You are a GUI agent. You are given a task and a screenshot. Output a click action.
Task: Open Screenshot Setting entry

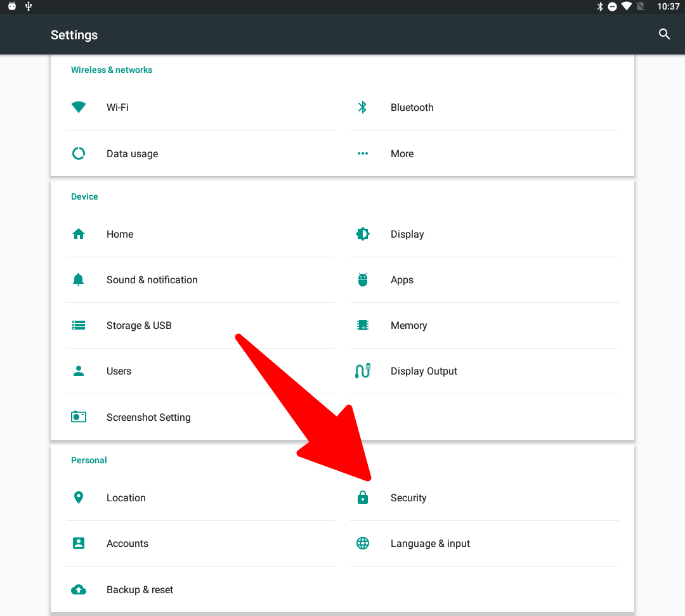200,417
